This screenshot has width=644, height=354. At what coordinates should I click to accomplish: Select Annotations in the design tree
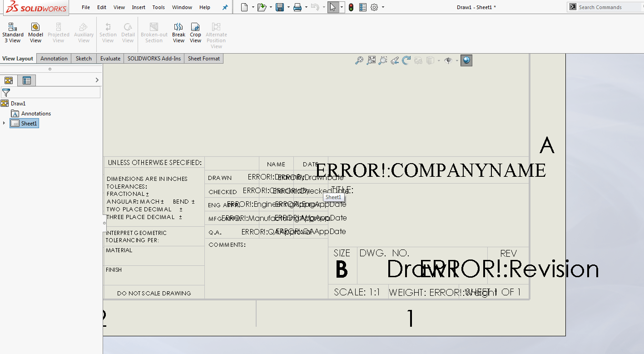[35, 113]
